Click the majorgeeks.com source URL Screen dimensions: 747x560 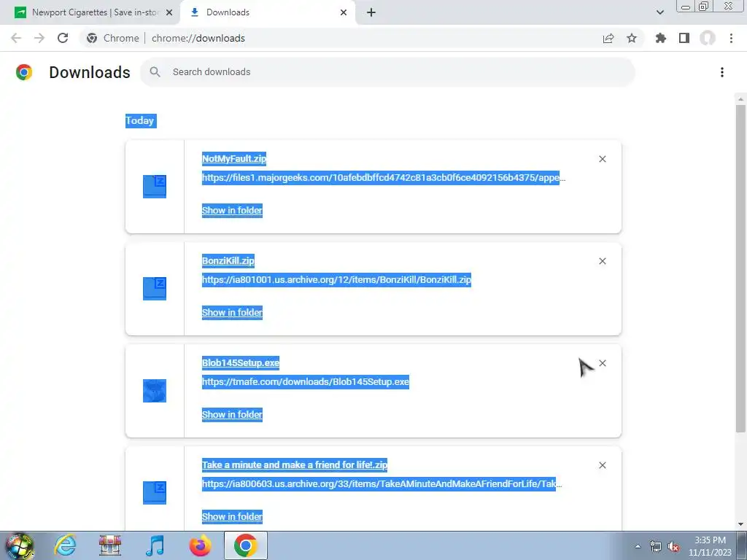point(384,178)
